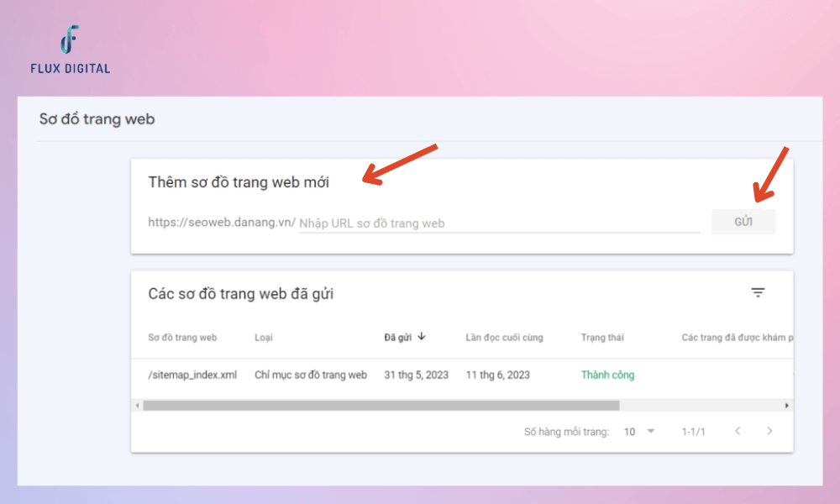Click the Đã gửi column header text
This screenshot has height=504, width=840.
(398, 338)
